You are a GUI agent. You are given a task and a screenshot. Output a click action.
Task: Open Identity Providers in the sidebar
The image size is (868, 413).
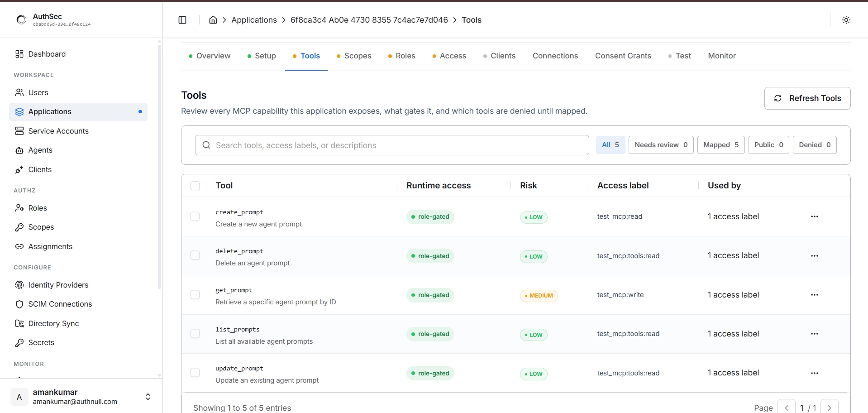pos(78,285)
